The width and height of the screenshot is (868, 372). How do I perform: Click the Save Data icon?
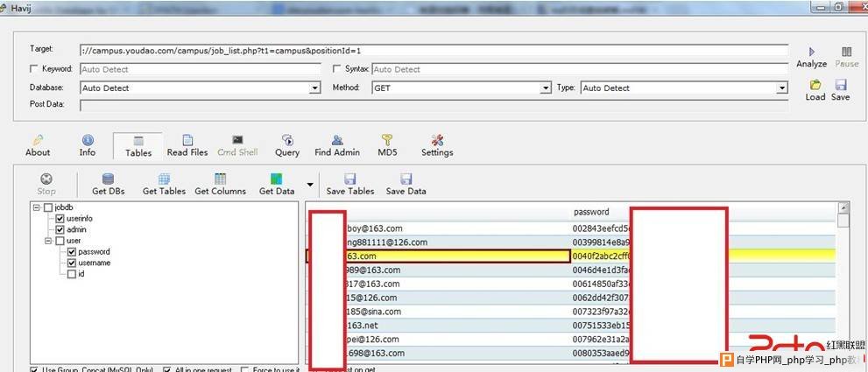click(x=406, y=179)
